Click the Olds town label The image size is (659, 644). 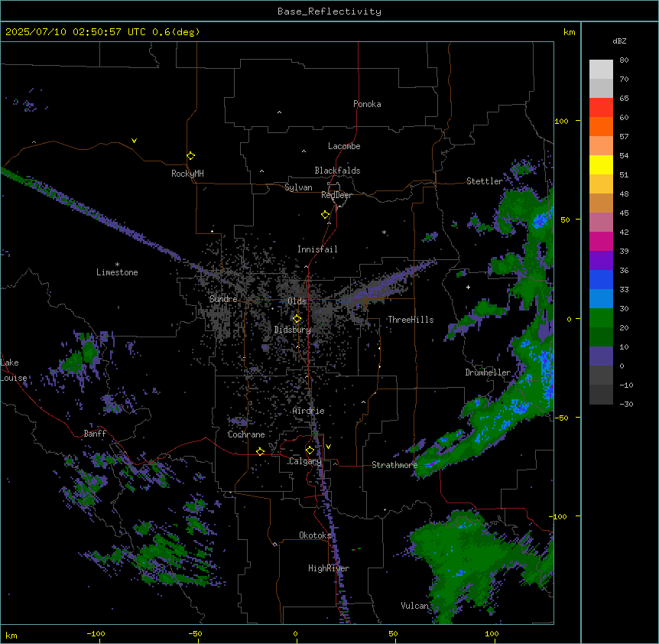(x=297, y=301)
